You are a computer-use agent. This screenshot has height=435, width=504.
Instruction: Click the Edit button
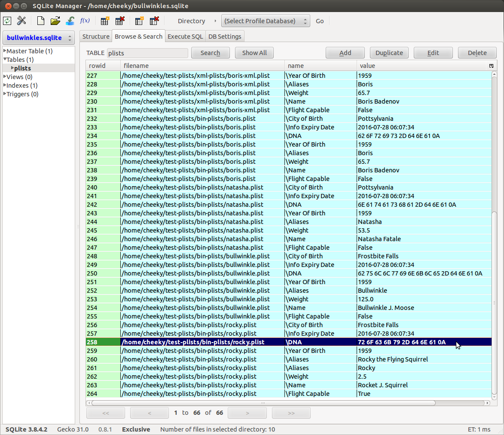433,53
